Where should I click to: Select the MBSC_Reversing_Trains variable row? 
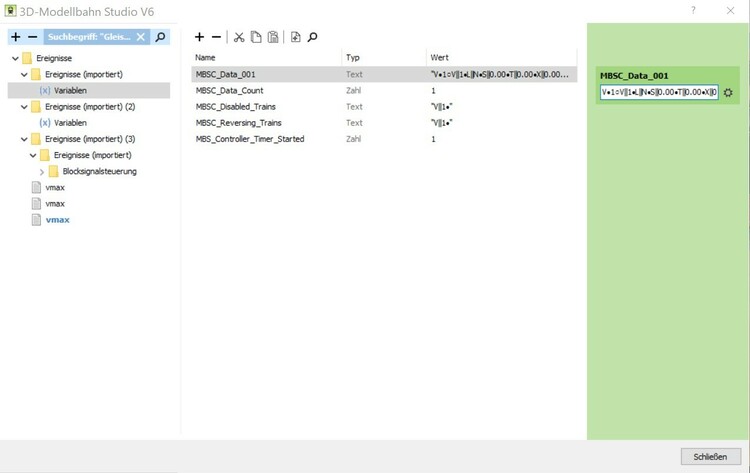(384, 123)
